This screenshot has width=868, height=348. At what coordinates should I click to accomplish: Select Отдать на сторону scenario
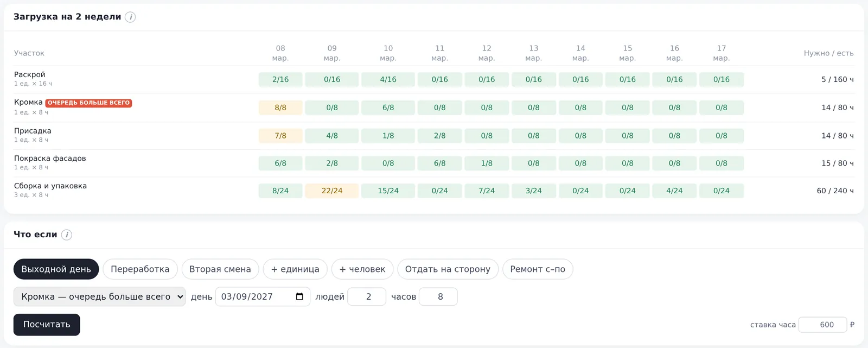pos(448,269)
